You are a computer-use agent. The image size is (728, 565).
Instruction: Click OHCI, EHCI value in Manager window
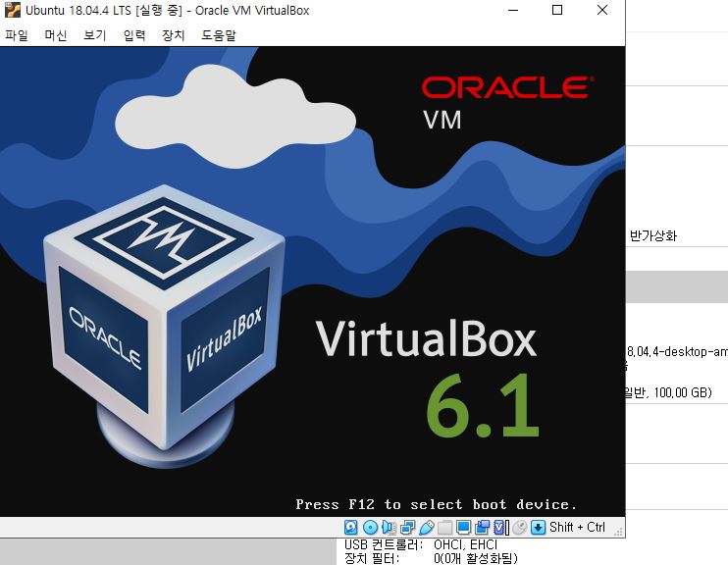pyautogui.click(x=465, y=544)
